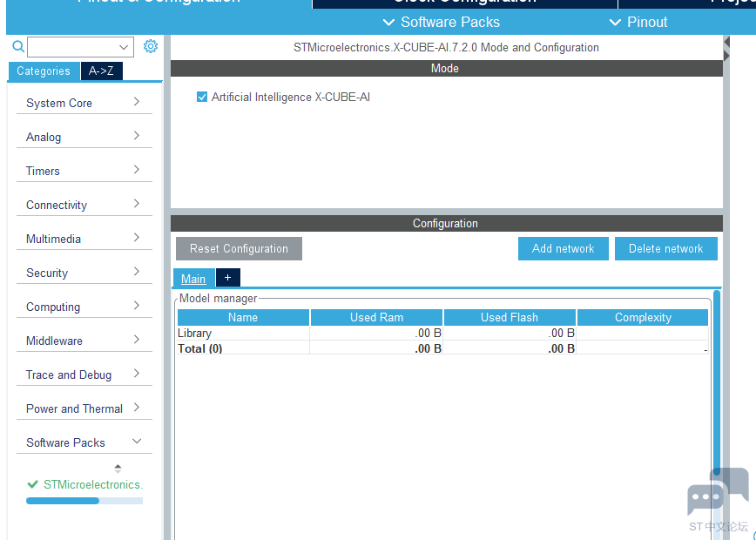The height and width of the screenshot is (540, 756).
Task: Select the Library row in Model manager
Action: [442, 334]
